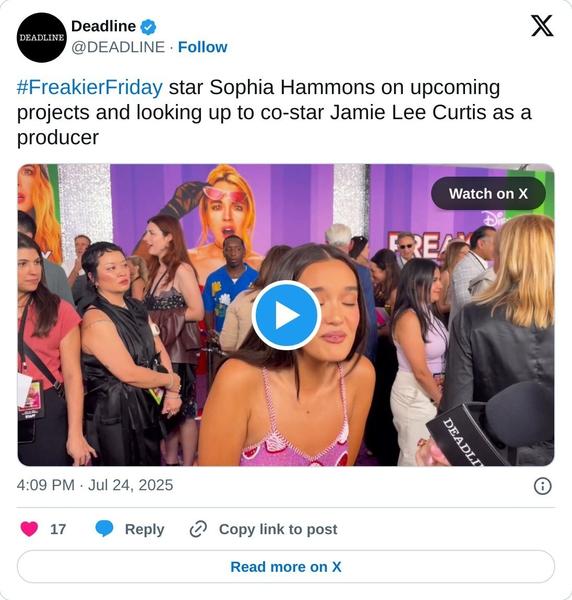572x600 pixels.
Task: Follow the Deadline account
Action: (202, 47)
